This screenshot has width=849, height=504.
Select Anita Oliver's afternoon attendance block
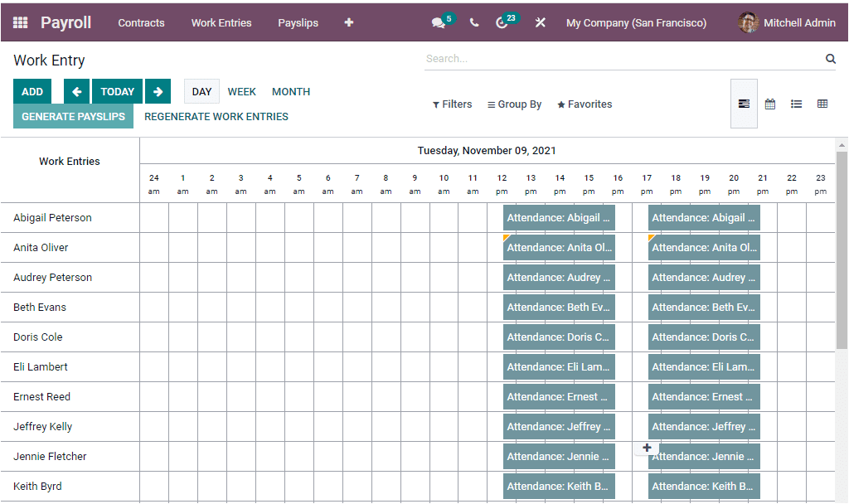(704, 247)
